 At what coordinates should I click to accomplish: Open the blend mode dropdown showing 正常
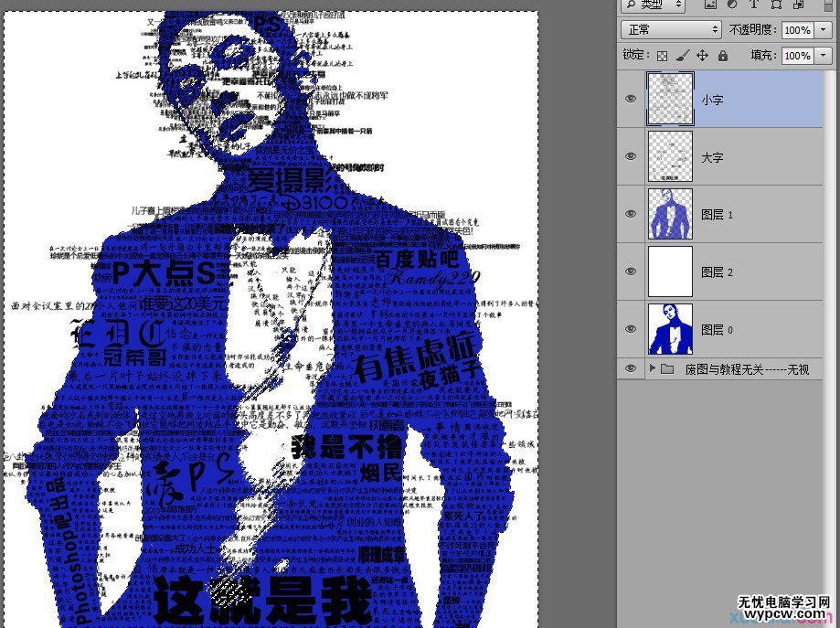[671, 29]
